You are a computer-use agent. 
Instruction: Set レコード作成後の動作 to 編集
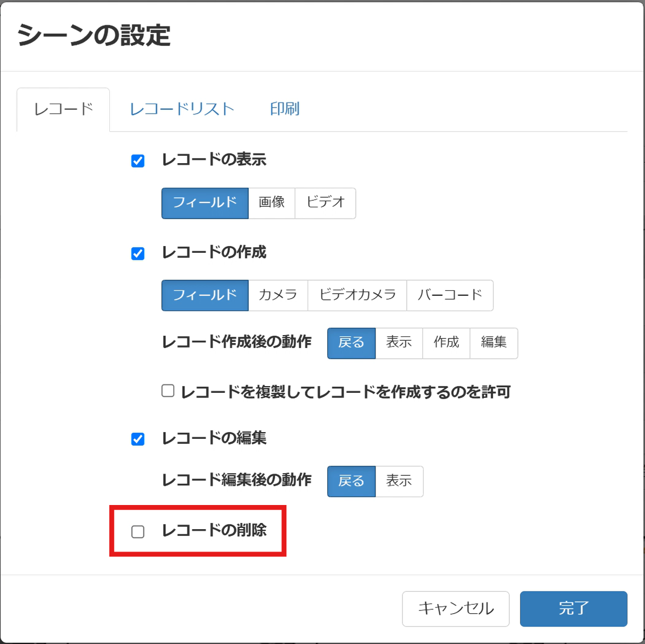click(x=494, y=343)
